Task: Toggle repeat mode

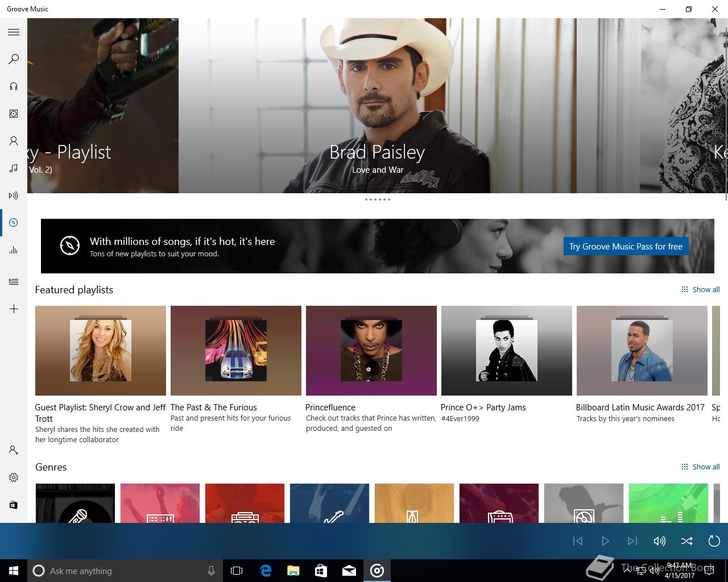Action: tap(714, 541)
